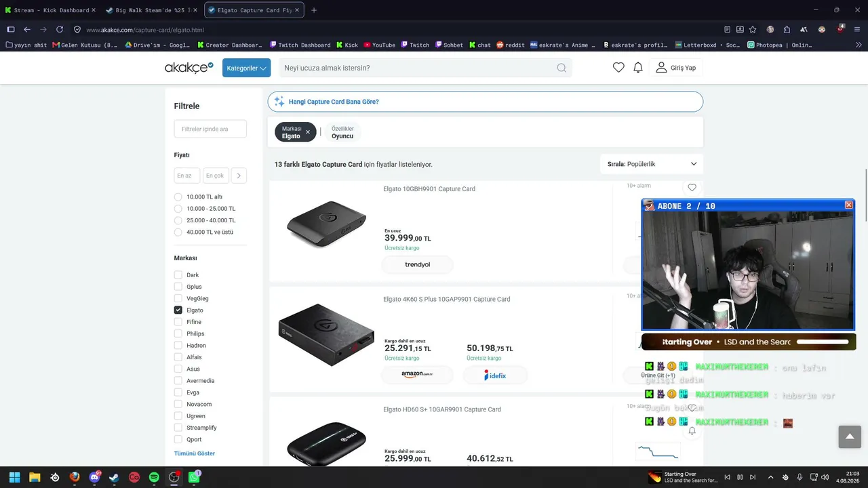Apply the price range arrow button
This screenshot has width=868, height=488.
239,176
